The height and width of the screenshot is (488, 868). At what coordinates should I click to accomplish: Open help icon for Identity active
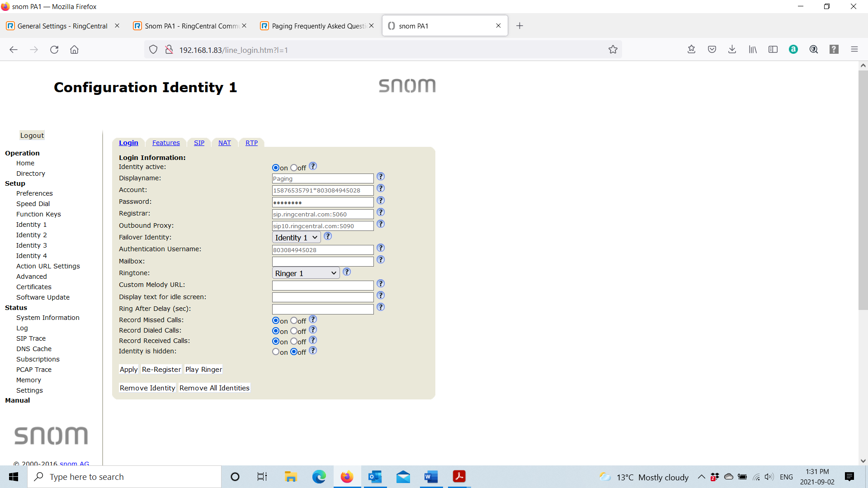(313, 166)
